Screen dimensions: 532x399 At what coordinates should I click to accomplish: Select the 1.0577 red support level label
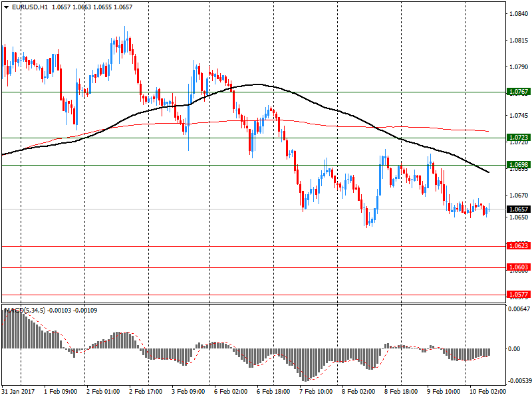coord(519,295)
